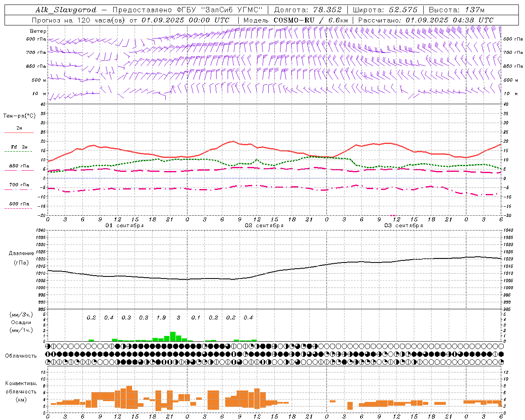This screenshot has width=525, height=420.
Task: Click the '10 м' wind level label at left
Action: pyautogui.click(x=39, y=94)
